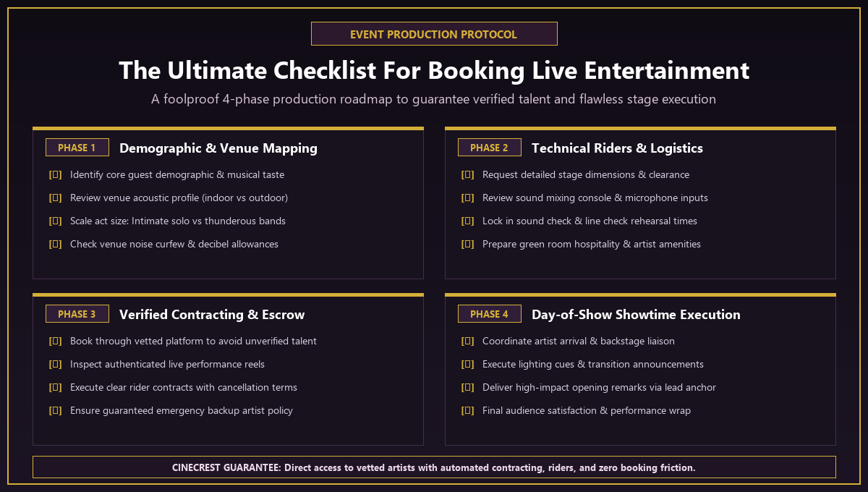The width and height of the screenshot is (868, 492).
Task: Tick checkbox for Inspect authenticated live performance reels
Action: click(56, 365)
